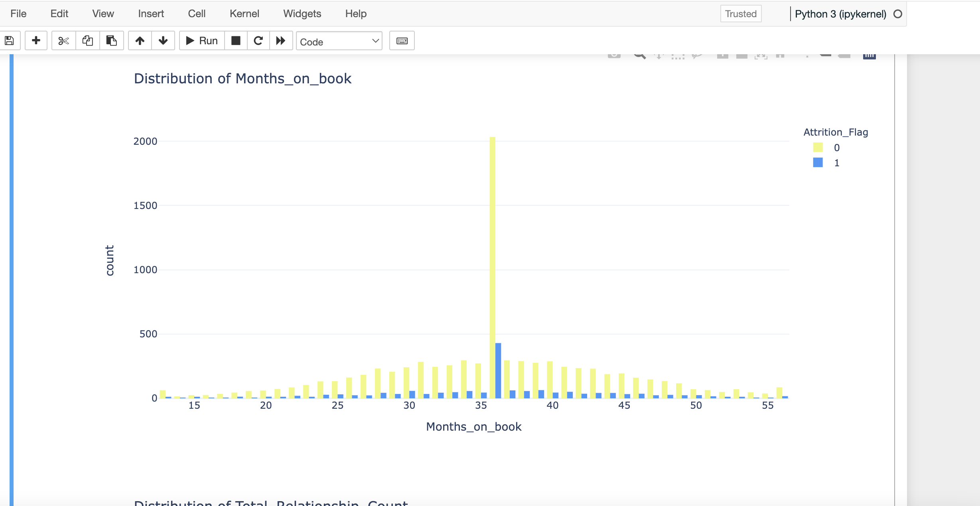Screen dimensions: 980x506
Task: Zoom out on the chart with minus icon
Action: (x=742, y=56)
